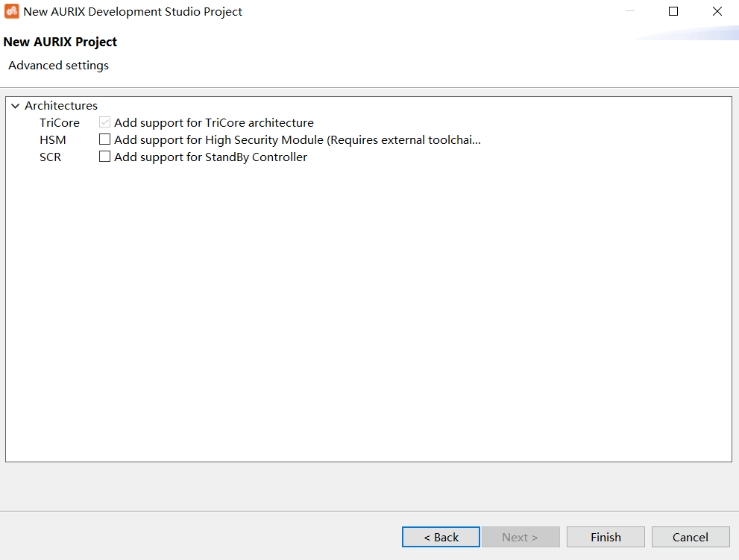This screenshot has height=560, width=739.
Task: Click the window title text
Action: pos(133,12)
